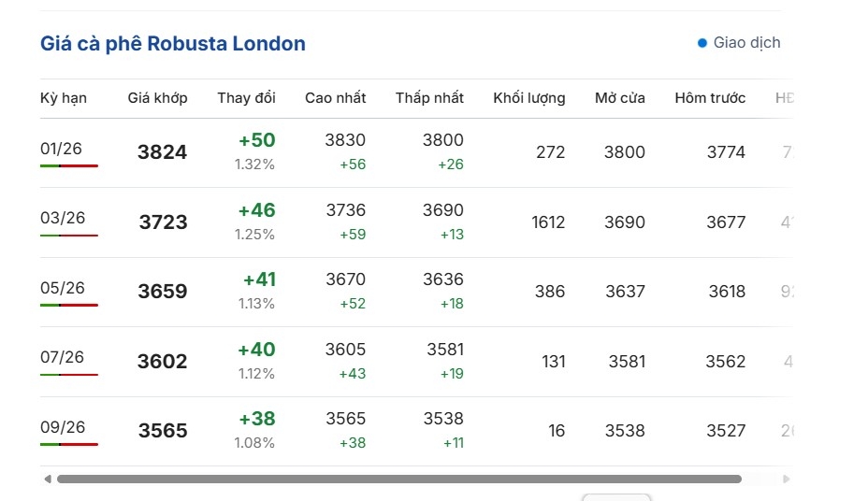Click the horizontal scrollbar thumb

click(x=398, y=480)
